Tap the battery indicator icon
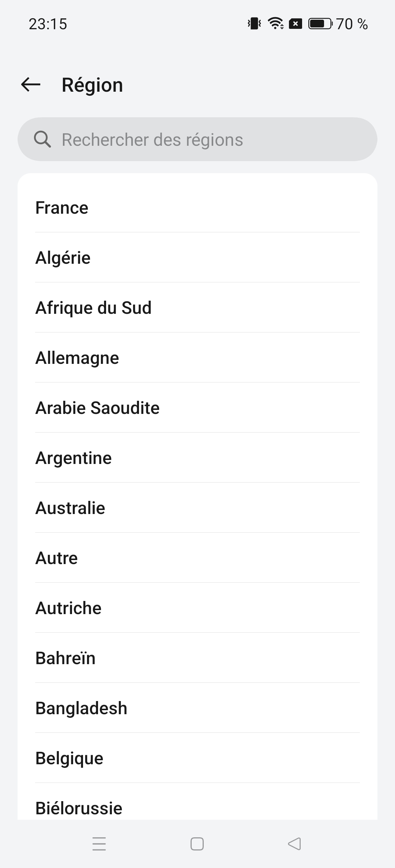 coord(320,24)
